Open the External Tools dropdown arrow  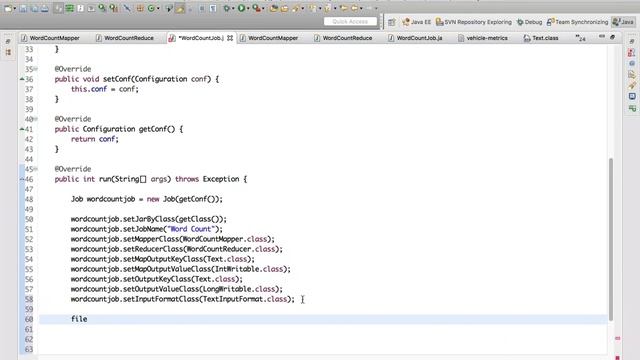[x=263, y=9]
